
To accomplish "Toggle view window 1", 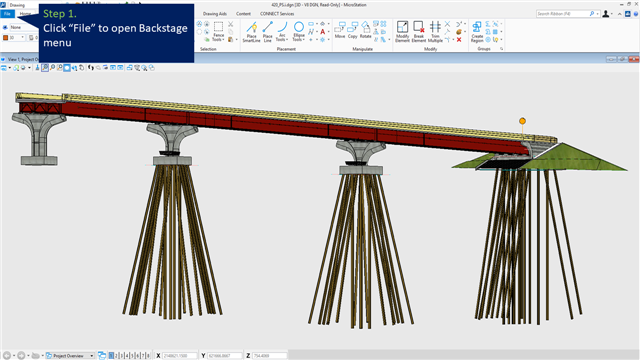I will pos(111,356).
